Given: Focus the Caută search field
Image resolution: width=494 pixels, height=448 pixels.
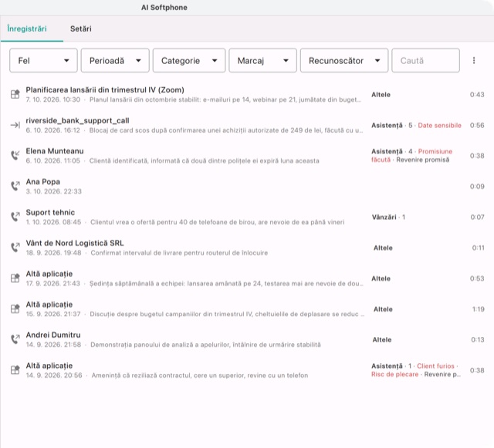Looking at the screenshot, I should [425, 60].
